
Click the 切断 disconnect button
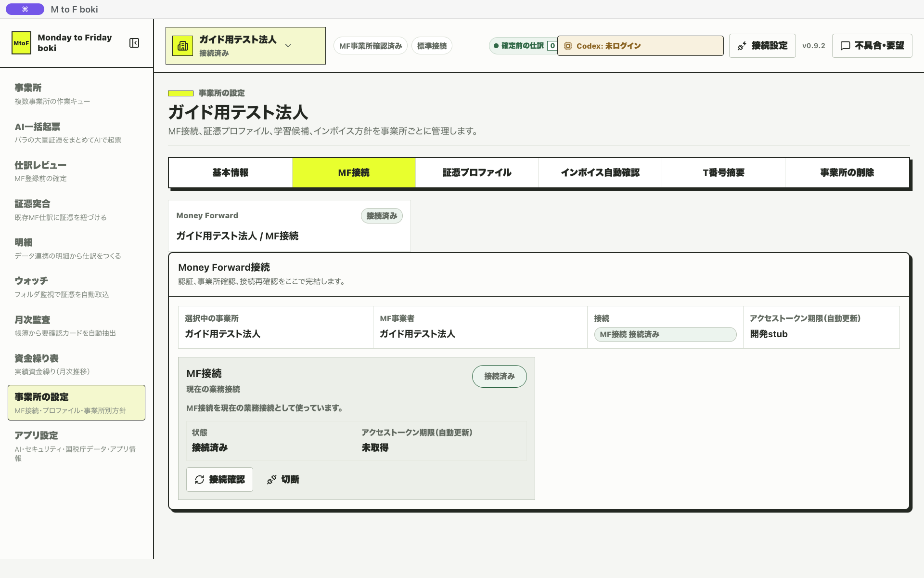coord(283,479)
